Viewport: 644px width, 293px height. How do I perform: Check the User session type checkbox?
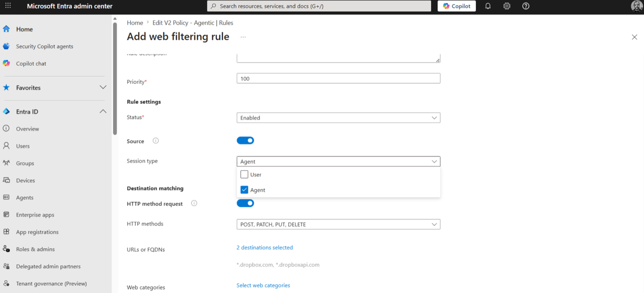coord(244,174)
